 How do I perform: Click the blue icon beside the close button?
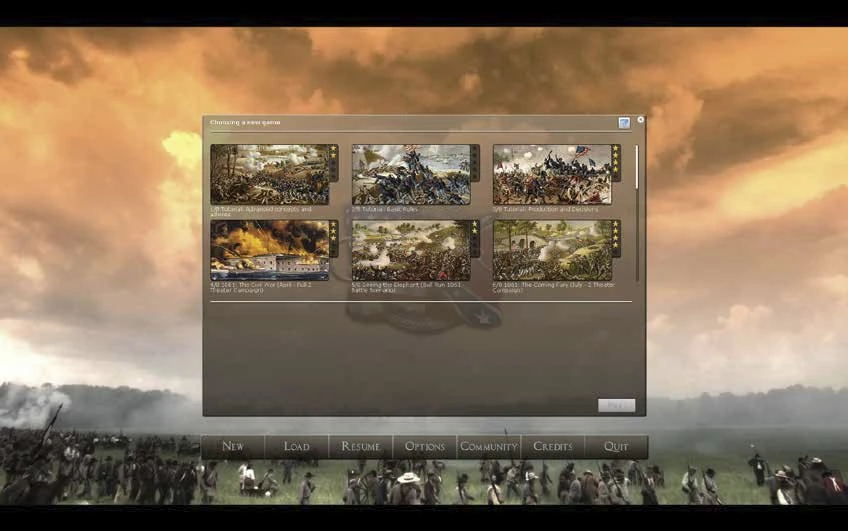(624, 123)
